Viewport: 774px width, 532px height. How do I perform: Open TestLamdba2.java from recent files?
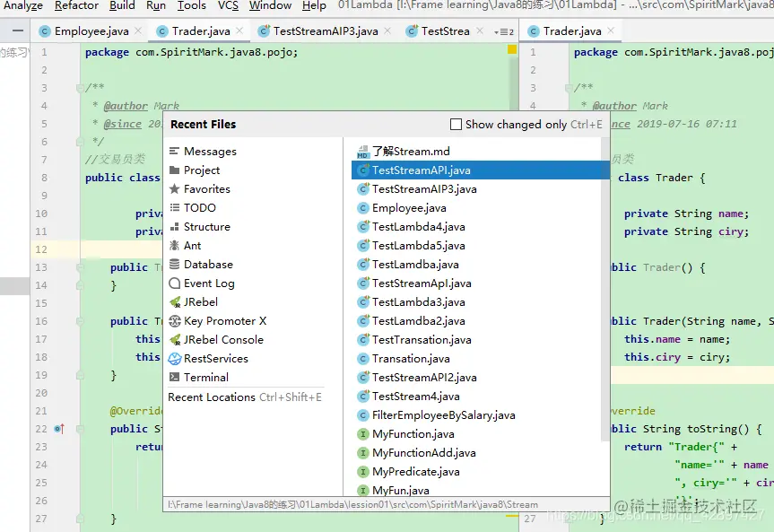(x=477, y=320)
